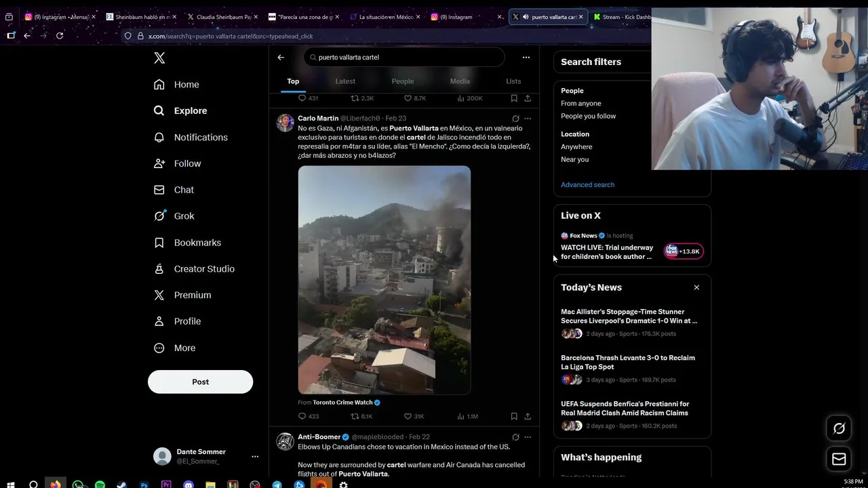Click the X logo in the sidebar
The width and height of the screenshot is (868, 488).
(159, 58)
